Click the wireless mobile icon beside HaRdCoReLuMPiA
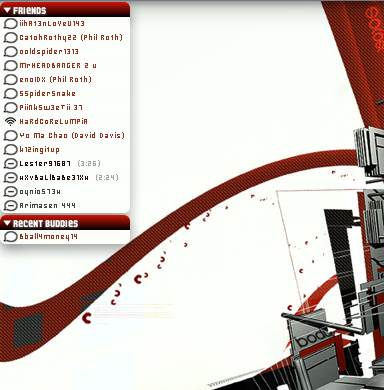 tap(10, 122)
